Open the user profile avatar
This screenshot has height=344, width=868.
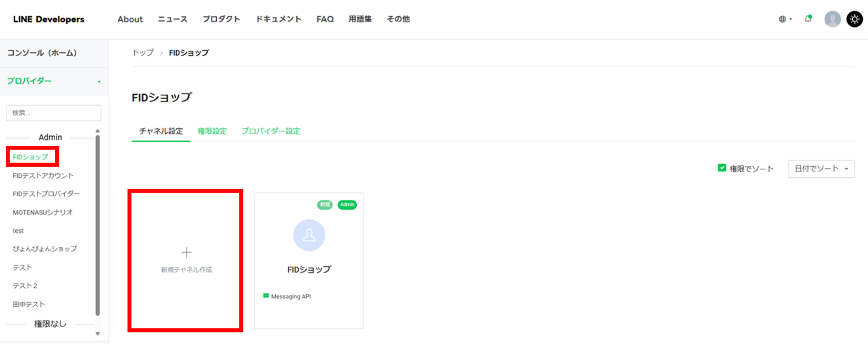(832, 19)
